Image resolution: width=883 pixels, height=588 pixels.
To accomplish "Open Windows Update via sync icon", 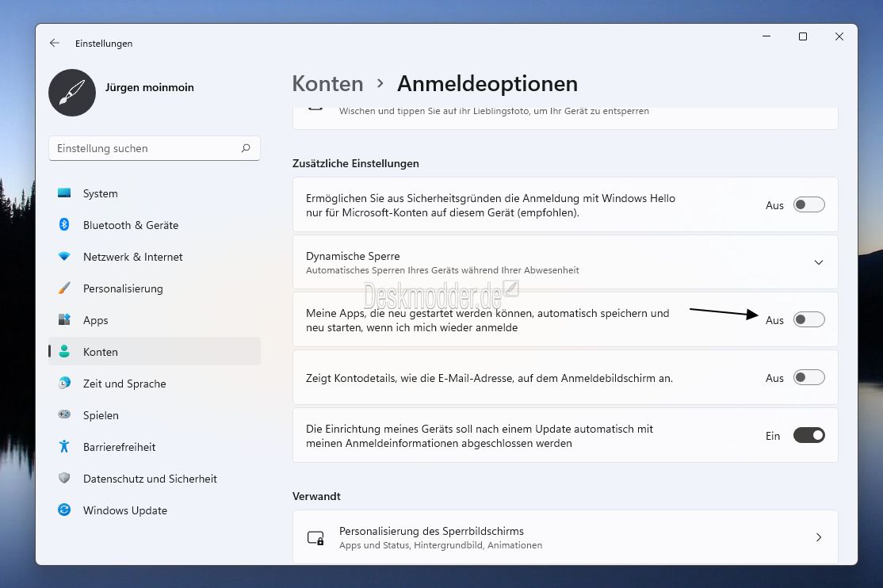I will (64, 510).
